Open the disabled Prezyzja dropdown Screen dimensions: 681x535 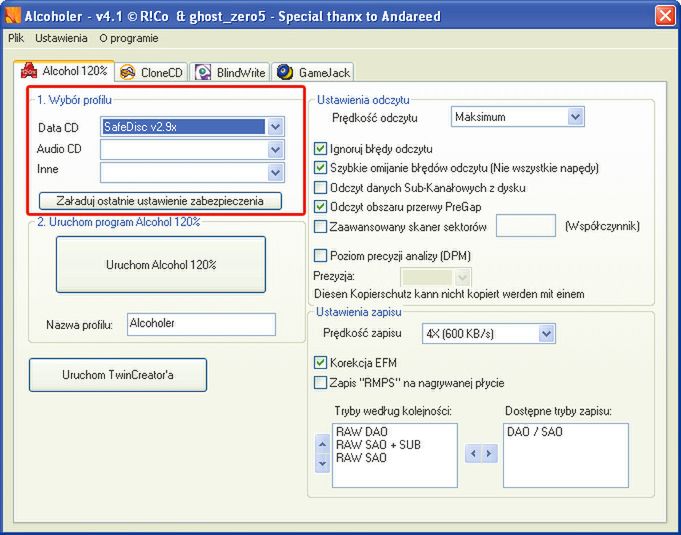coord(463,277)
